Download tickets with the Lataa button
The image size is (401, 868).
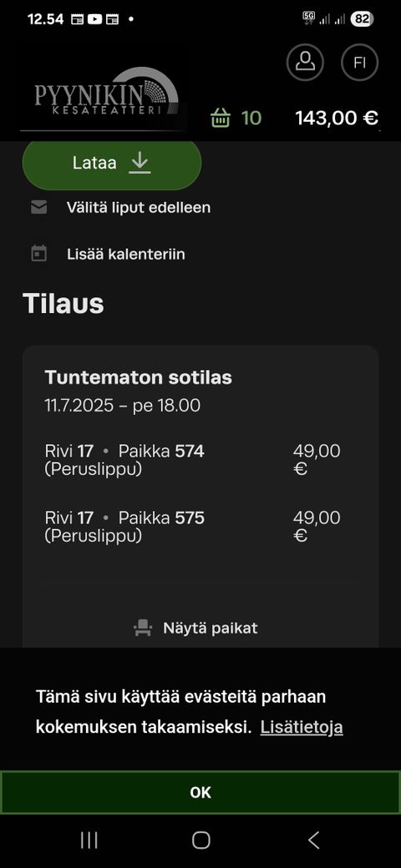(112, 164)
